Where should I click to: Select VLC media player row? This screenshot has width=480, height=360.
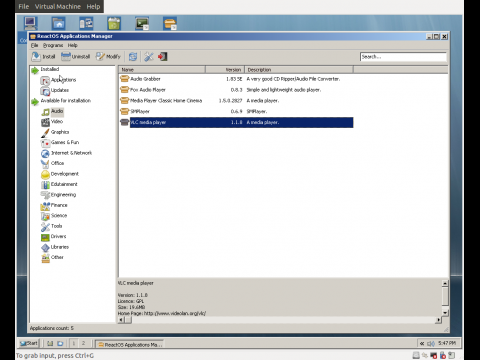pos(236,122)
